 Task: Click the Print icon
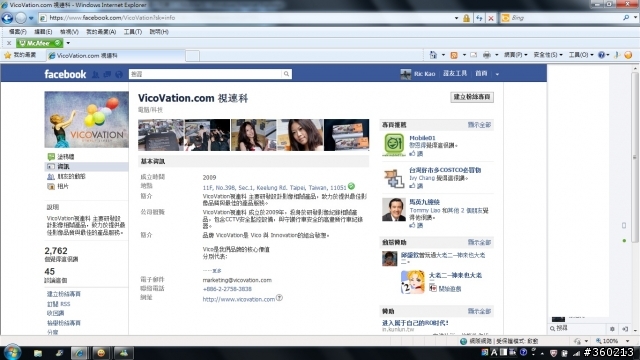(x=487, y=55)
